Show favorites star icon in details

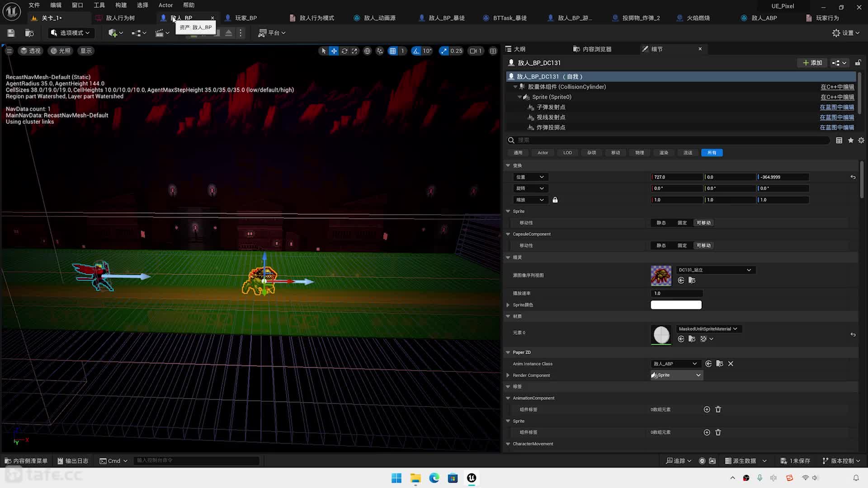tap(850, 141)
